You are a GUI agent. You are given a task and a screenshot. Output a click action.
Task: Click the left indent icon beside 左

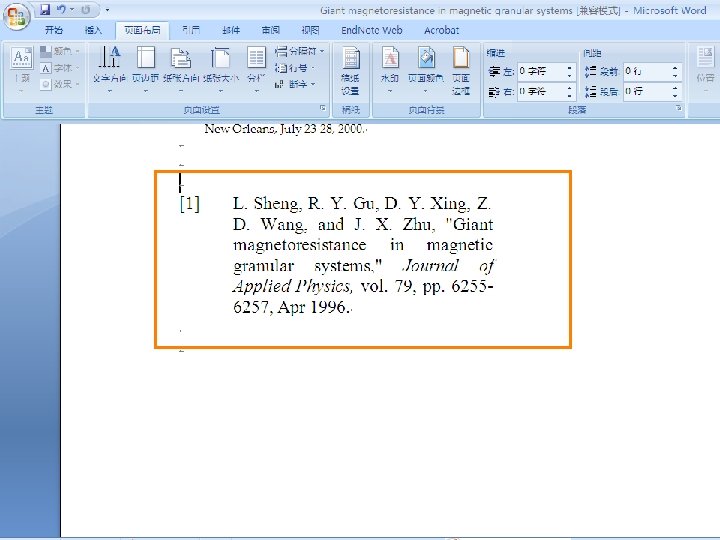click(495, 72)
